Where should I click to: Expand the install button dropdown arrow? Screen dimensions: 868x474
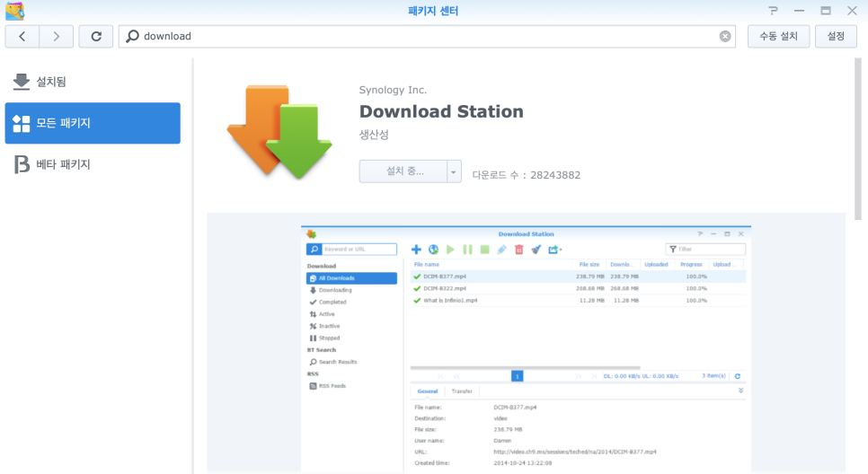point(454,171)
